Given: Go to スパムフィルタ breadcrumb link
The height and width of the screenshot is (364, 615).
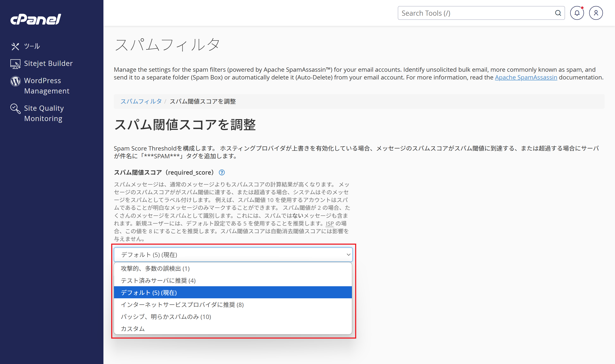Looking at the screenshot, I should 141,101.
